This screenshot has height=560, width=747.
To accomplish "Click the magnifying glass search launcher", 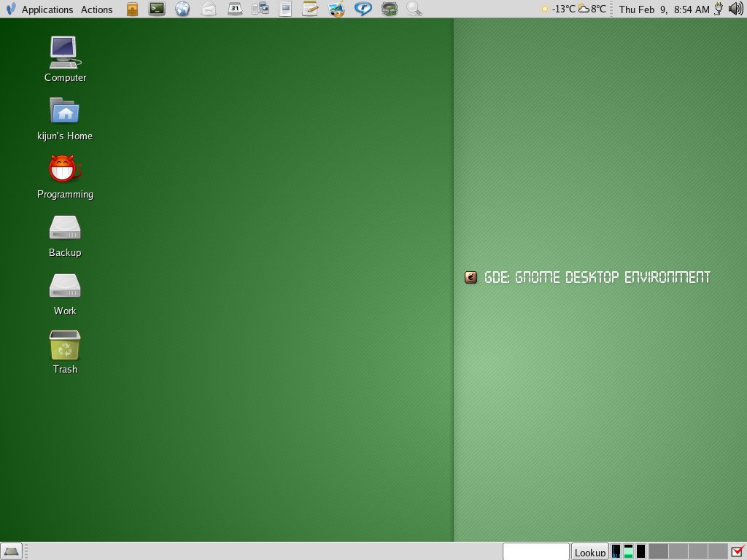I will pos(414,9).
